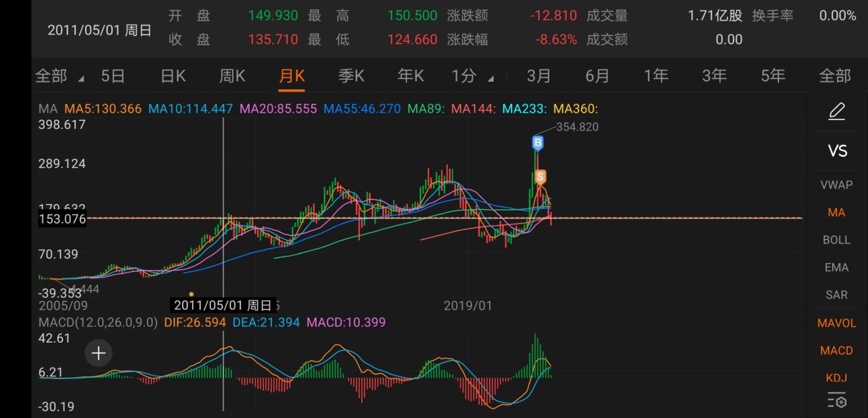Toggle the MACD sub-chart indicator

tap(837, 351)
